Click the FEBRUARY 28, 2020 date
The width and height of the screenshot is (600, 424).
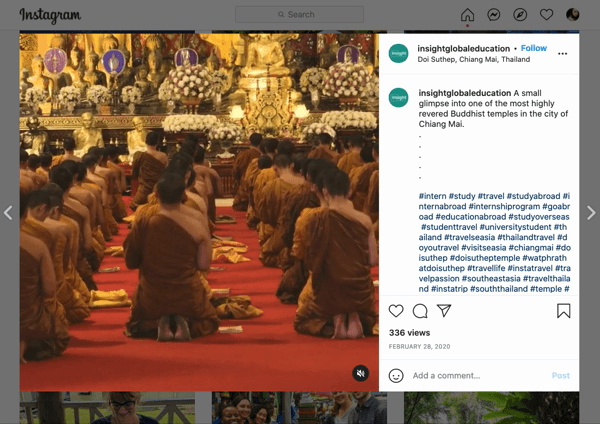coord(419,346)
